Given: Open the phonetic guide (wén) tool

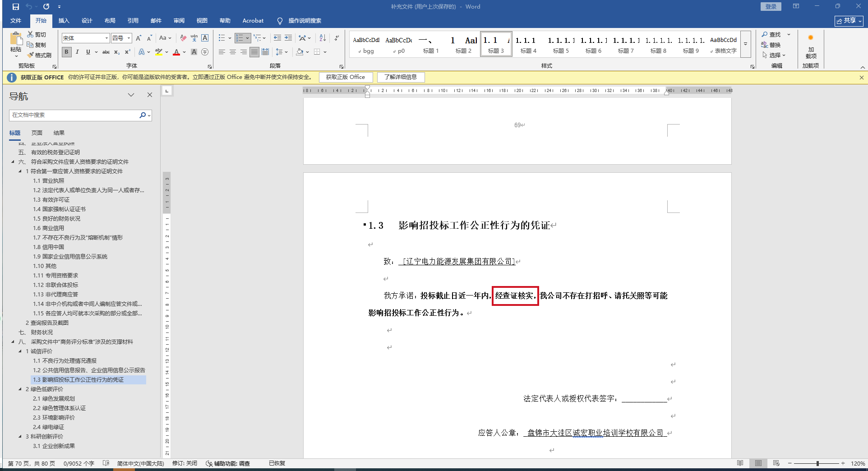Looking at the screenshot, I should [194, 38].
